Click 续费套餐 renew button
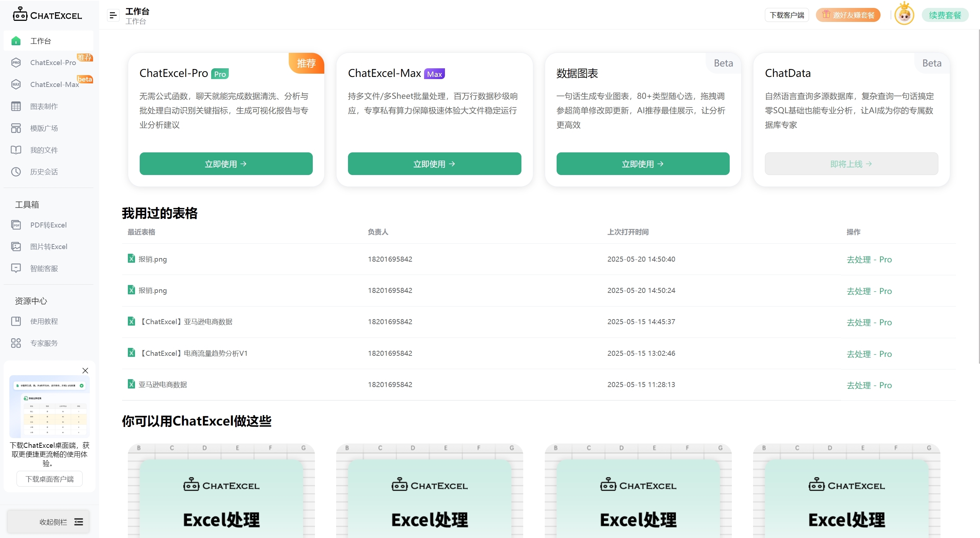 pos(945,15)
